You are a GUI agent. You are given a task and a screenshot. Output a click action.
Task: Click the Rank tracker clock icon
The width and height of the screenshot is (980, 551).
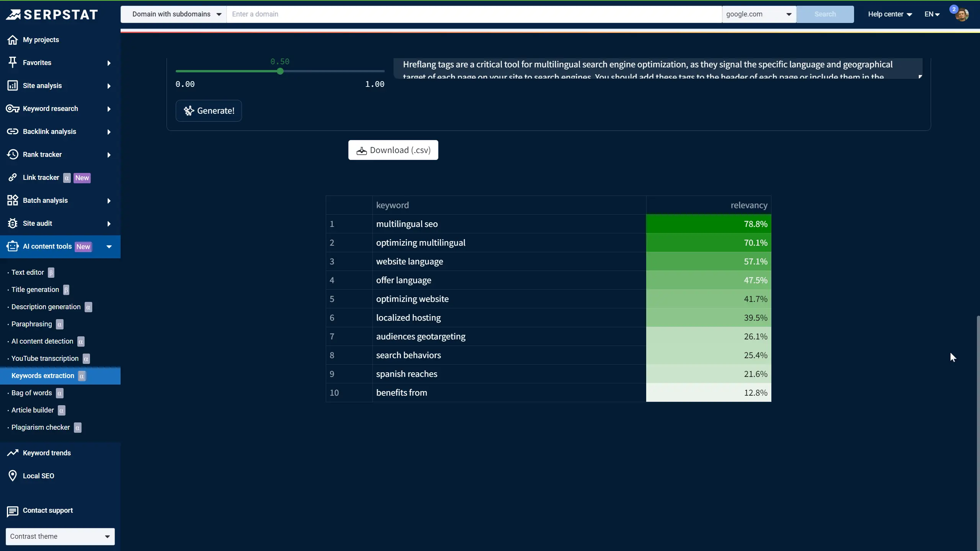[x=13, y=155]
